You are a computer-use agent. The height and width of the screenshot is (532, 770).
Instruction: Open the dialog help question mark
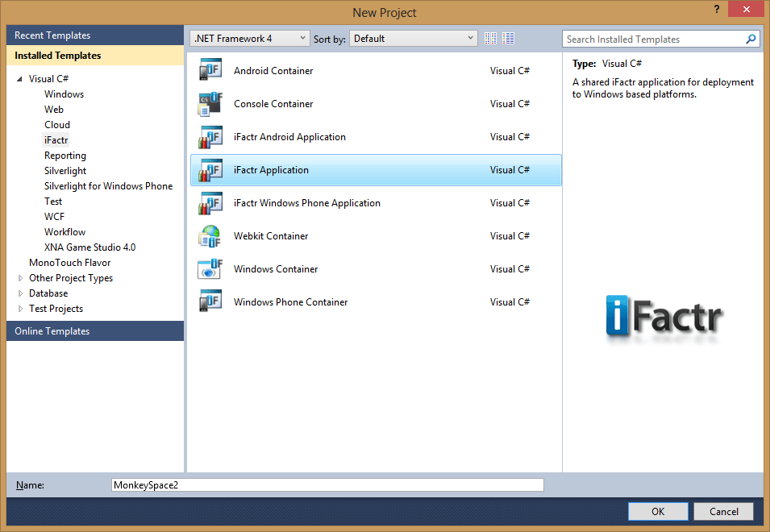717,9
